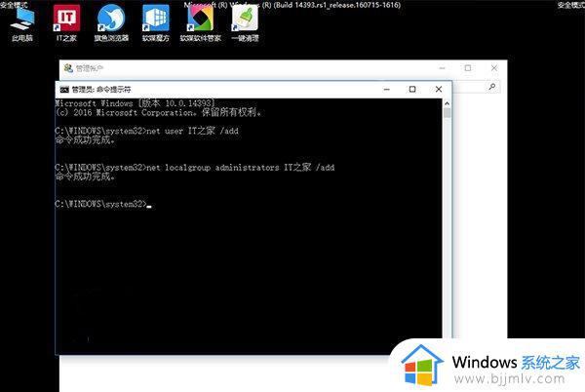Minimize the 管理帐户 window
Screen dimensions: 585x392
tap(442, 68)
